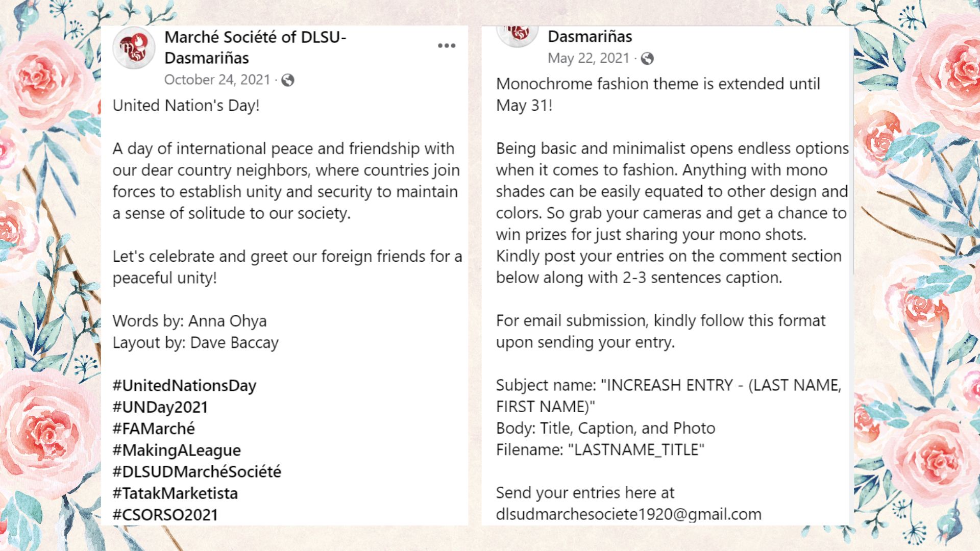
Task: Open Marché Société profile picture on left post
Action: click(134, 47)
